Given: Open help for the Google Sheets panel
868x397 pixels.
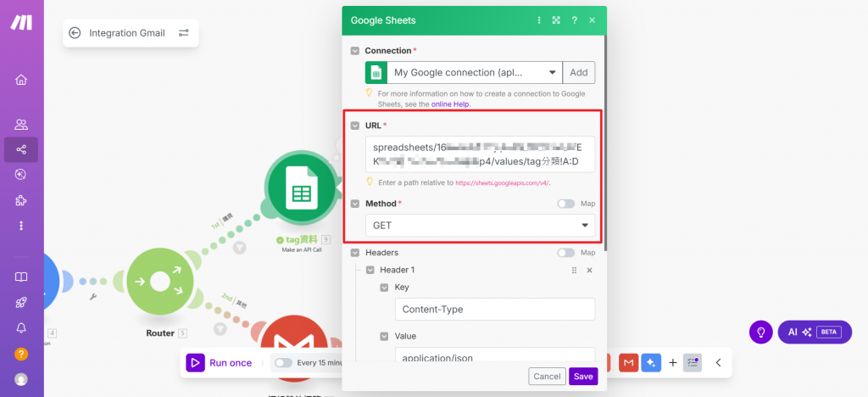Looking at the screenshot, I should [x=575, y=20].
